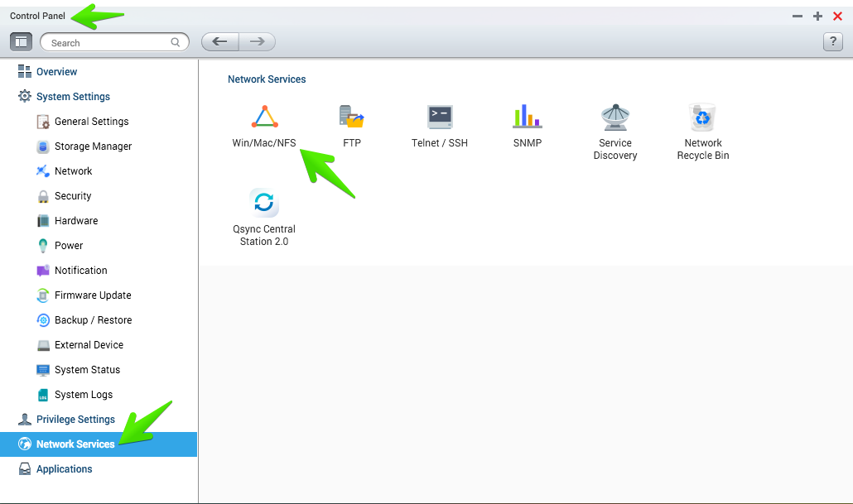
Task: Click the Storage Manager disk icon
Action: [x=43, y=146]
